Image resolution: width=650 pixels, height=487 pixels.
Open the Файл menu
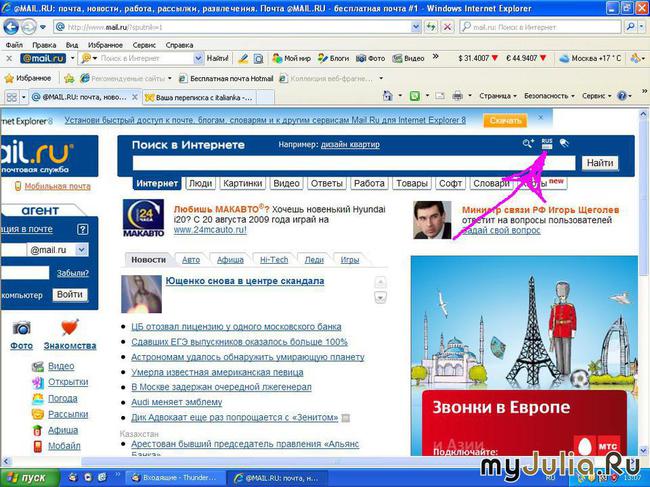[14, 45]
